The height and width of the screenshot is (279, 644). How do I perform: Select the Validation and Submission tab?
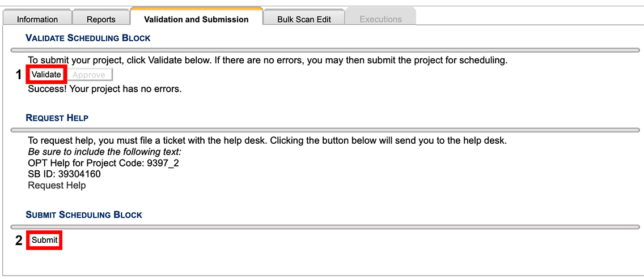click(x=196, y=19)
